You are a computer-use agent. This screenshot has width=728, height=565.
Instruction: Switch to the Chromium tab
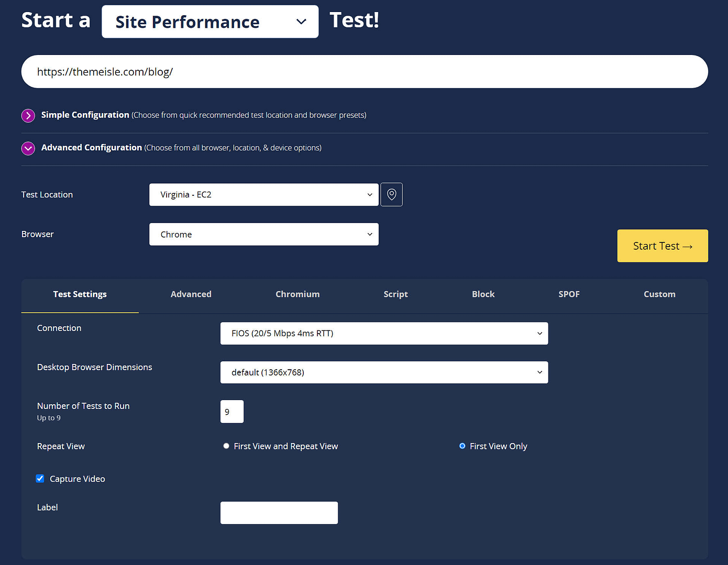pos(297,294)
